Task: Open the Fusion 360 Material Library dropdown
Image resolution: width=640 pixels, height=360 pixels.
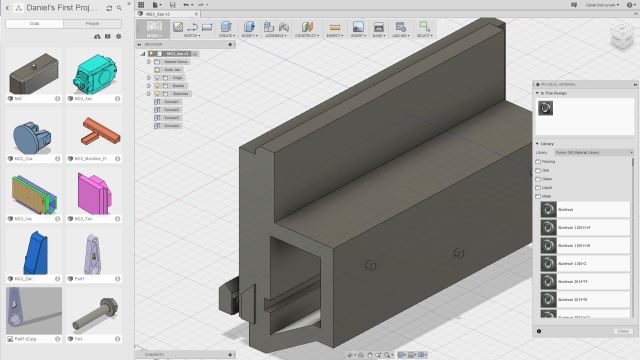Action: click(x=594, y=153)
